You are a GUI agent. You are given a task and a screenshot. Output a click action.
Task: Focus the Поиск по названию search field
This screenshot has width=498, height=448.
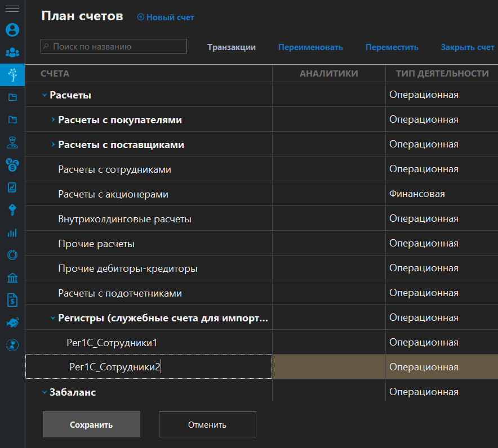pyautogui.click(x=114, y=47)
